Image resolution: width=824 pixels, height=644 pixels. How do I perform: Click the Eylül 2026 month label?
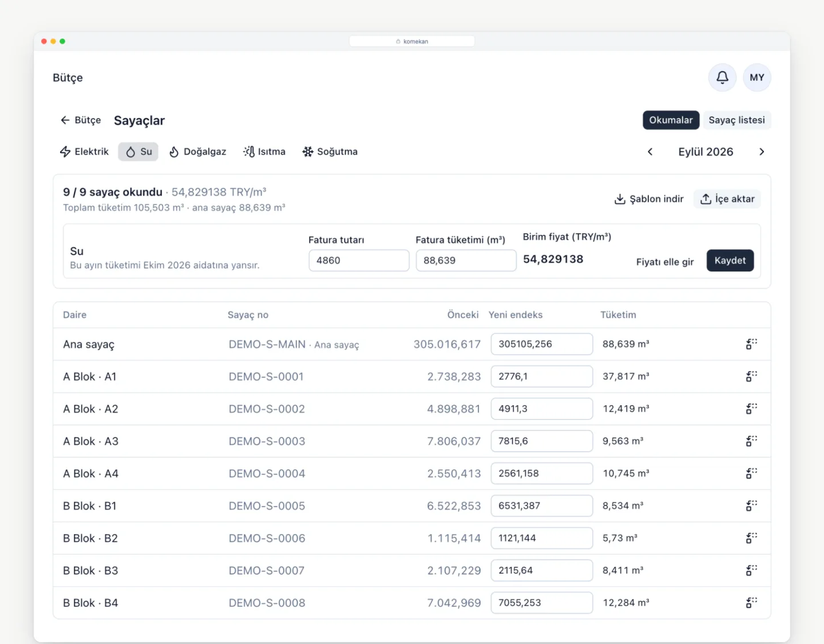tap(706, 152)
